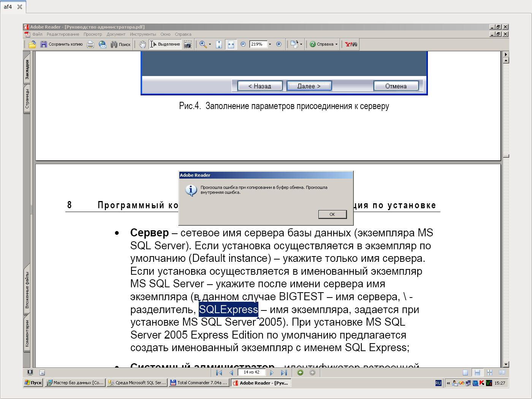Click the page number field 14 из 42
Screen dimensions: 532x399
coord(252,372)
